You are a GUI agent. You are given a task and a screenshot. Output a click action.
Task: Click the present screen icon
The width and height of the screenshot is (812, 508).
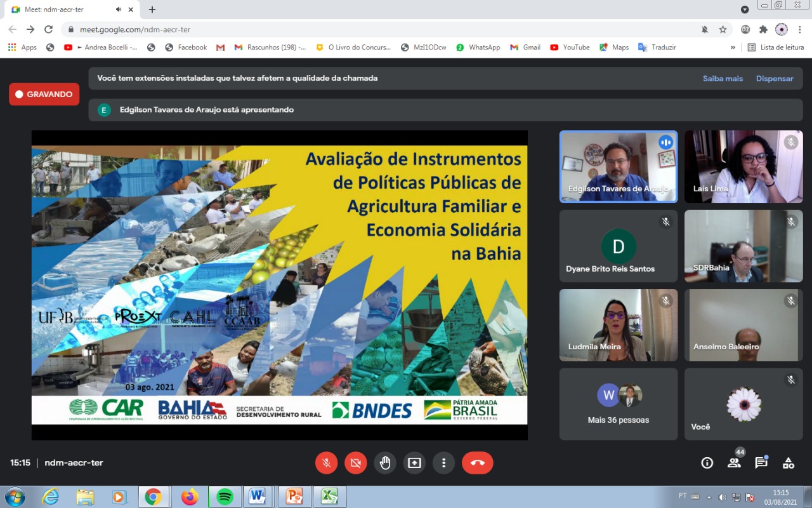point(414,463)
